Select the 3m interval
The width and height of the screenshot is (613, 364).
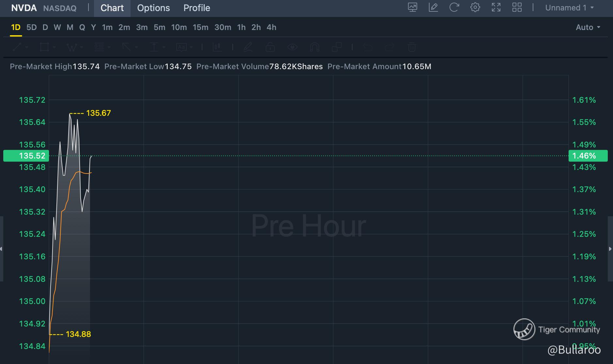(x=142, y=27)
